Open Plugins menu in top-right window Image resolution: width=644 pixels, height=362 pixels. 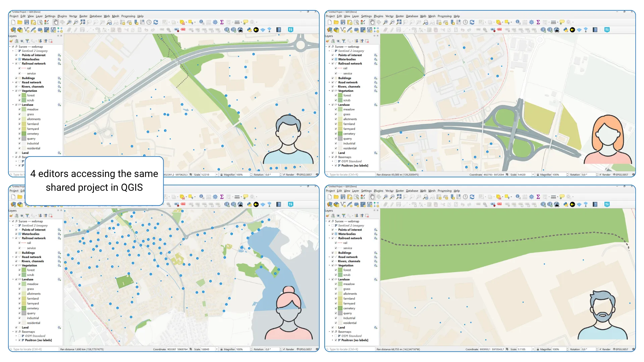click(378, 16)
